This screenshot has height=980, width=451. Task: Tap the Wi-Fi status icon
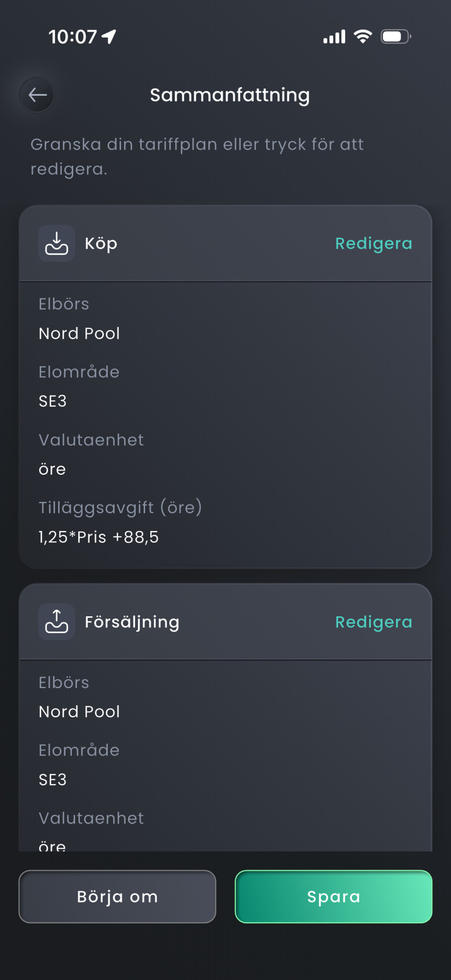click(363, 36)
